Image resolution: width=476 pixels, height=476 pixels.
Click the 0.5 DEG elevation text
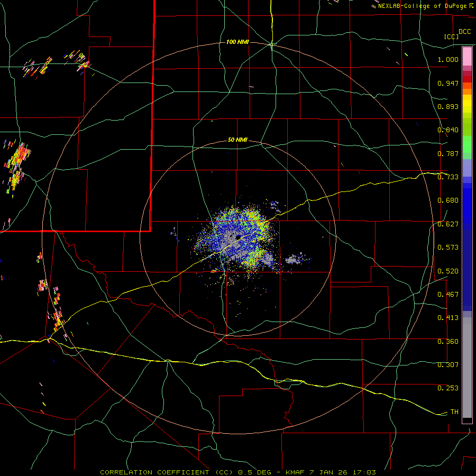coord(255,472)
